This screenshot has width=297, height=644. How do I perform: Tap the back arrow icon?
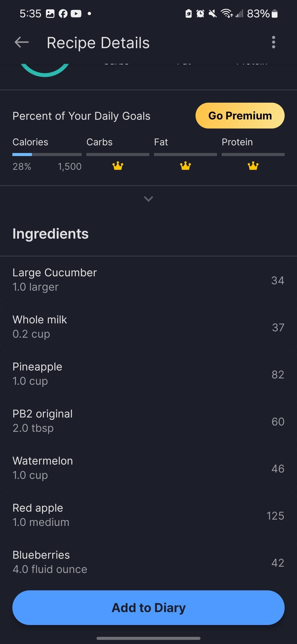tap(22, 42)
